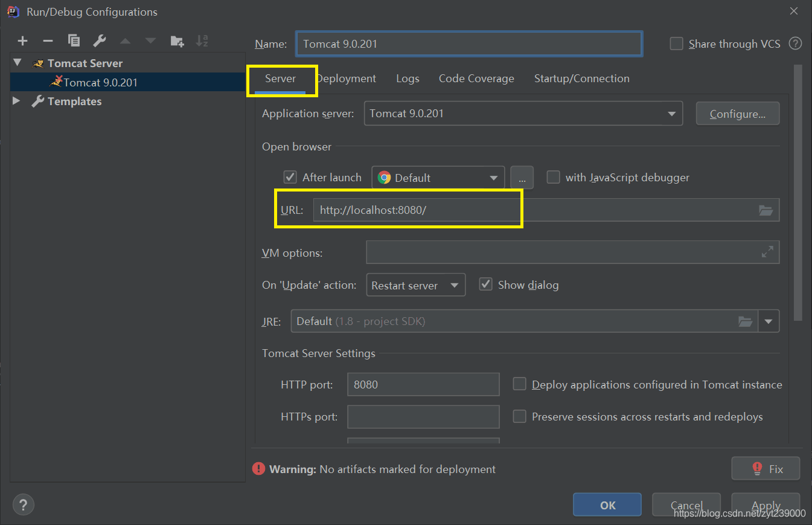Viewport: 812px width, 525px height.
Task: Uncheck After launch checkbox
Action: tap(290, 177)
